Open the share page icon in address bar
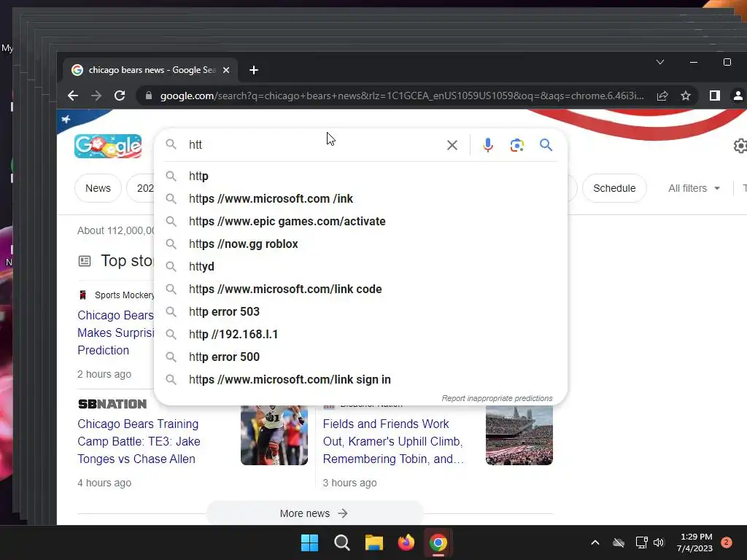 662,96
